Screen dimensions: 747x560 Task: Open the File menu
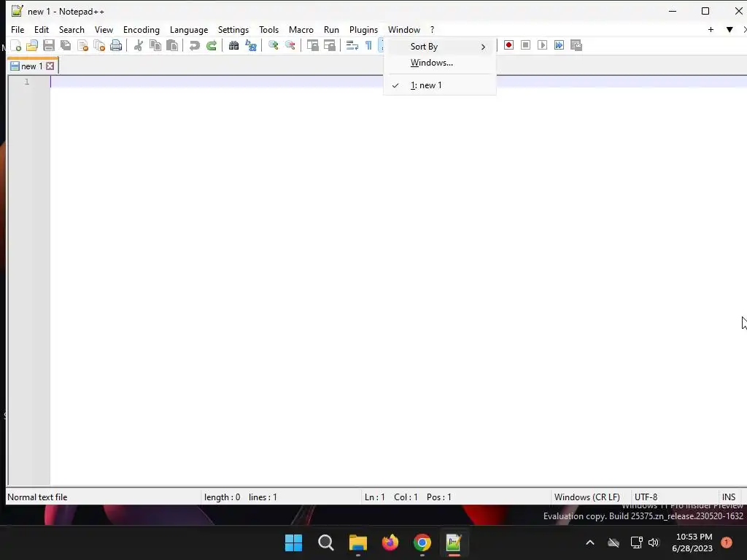tap(18, 29)
